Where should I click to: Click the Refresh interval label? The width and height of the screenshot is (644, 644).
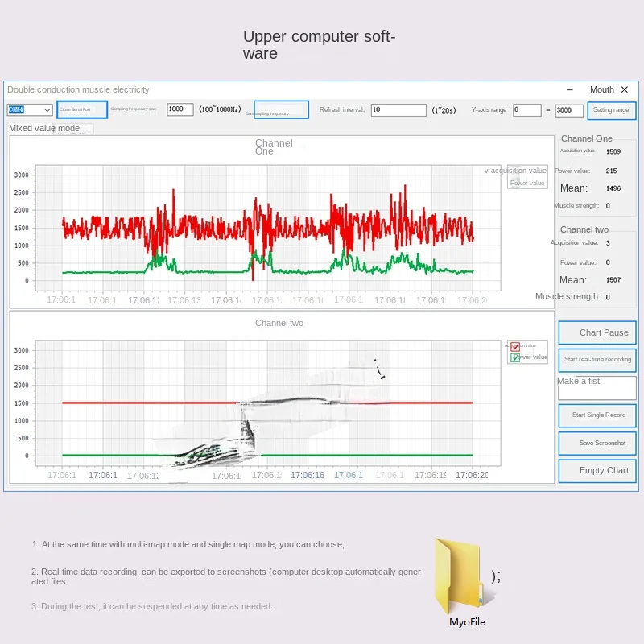click(341, 109)
